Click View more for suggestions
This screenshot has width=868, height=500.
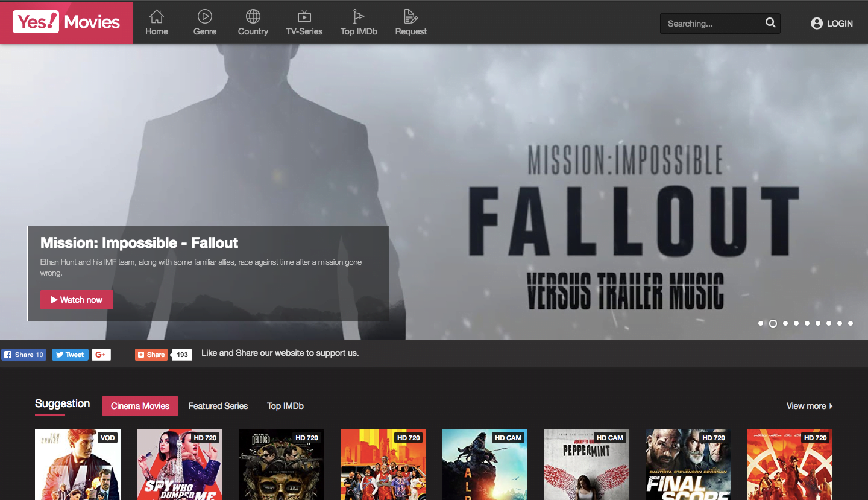tap(810, 406)
